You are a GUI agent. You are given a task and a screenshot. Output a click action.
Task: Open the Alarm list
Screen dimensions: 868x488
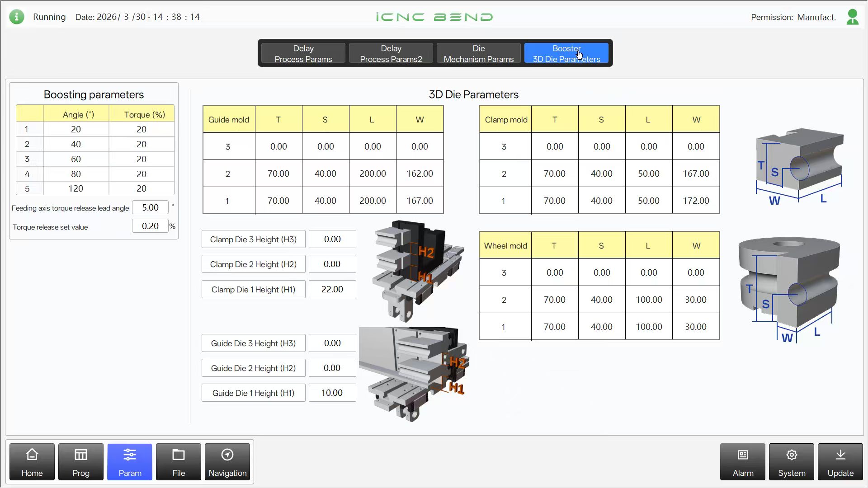(743, 461)
